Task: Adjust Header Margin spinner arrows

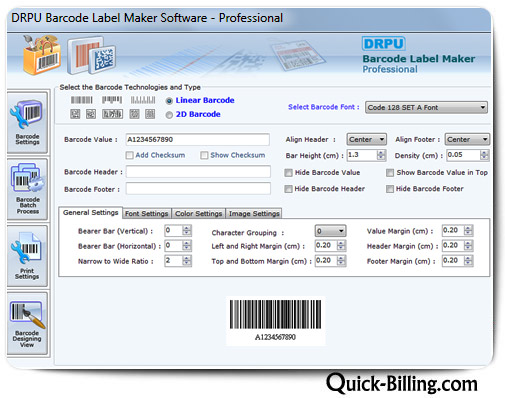Action: 468,246
